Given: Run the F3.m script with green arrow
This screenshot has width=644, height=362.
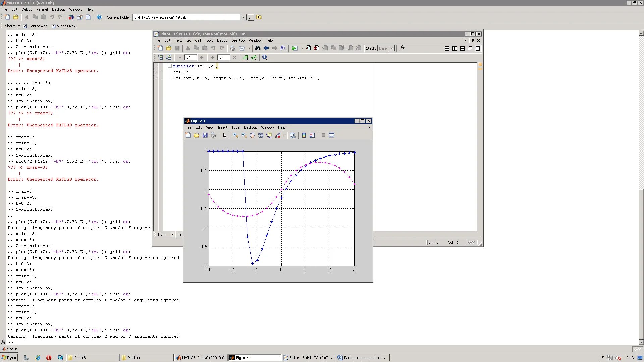Looking at the screenshot, I should 294,48.
